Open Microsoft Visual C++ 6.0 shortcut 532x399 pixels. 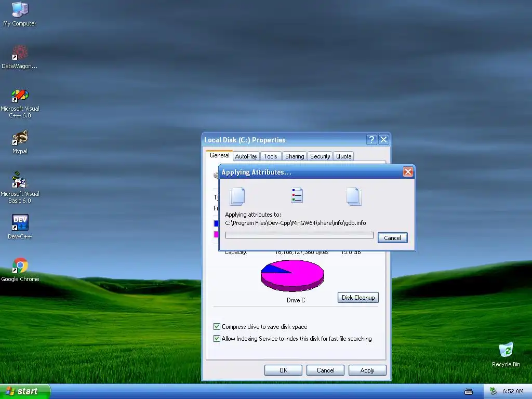pyautogui.click(x=20, y=103)
